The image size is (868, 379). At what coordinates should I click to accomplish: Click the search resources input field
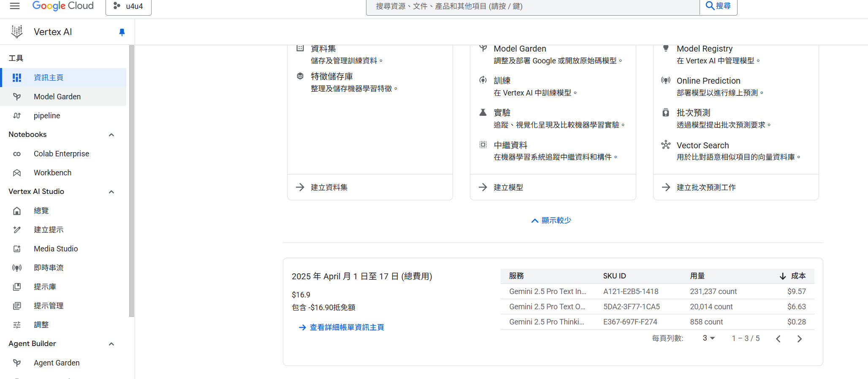click(x=533, y=6)
